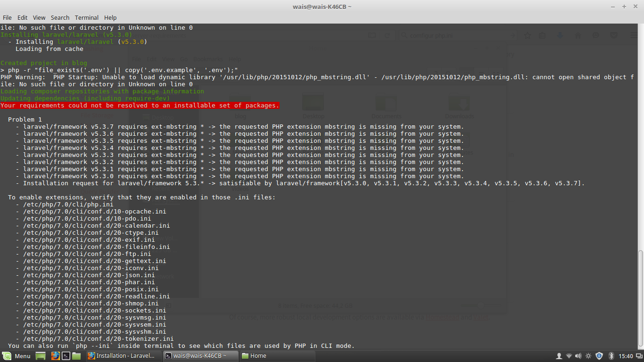This screenshot has height=362, width=644.
Task: Open the brightness tray icon
Action: coord(588,356)
